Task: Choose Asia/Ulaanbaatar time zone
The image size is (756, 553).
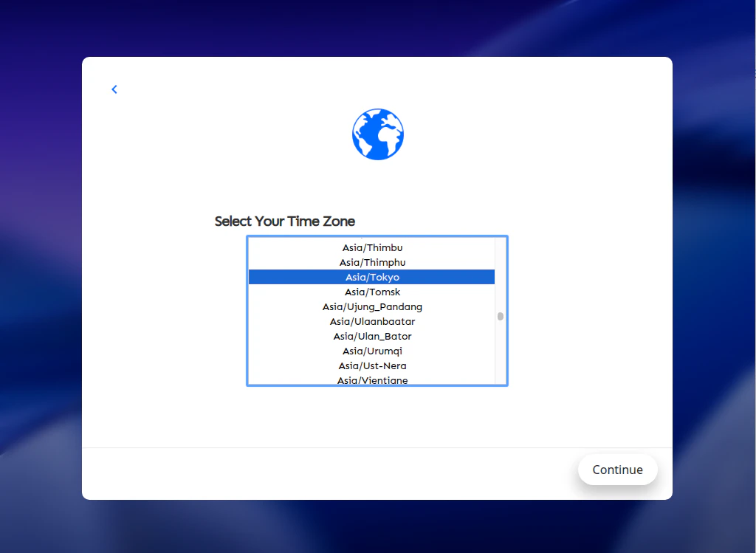Action: point(372,321)
